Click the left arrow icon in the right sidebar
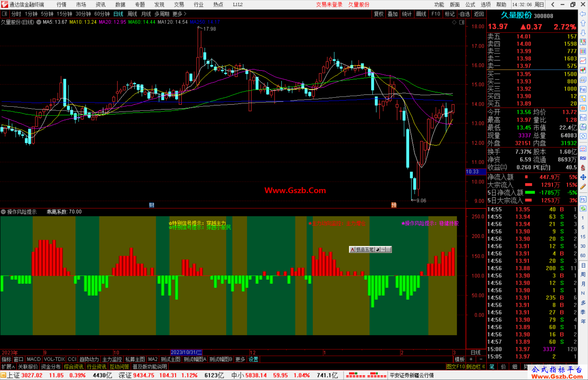The width and height of the screenshot is (588, 380). point(583,14)
